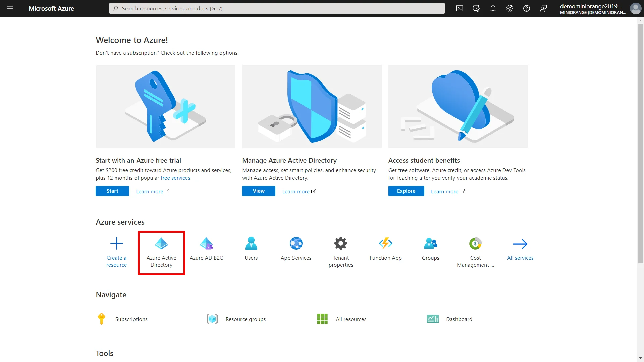Click the Subscriptions navigate label

tap(131, 319)
